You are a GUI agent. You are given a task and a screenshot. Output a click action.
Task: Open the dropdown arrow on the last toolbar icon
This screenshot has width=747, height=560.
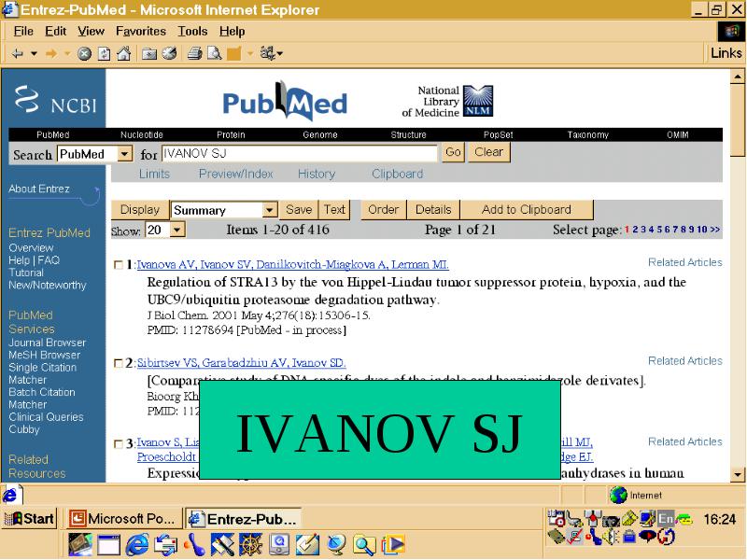[x=279, y=53]
